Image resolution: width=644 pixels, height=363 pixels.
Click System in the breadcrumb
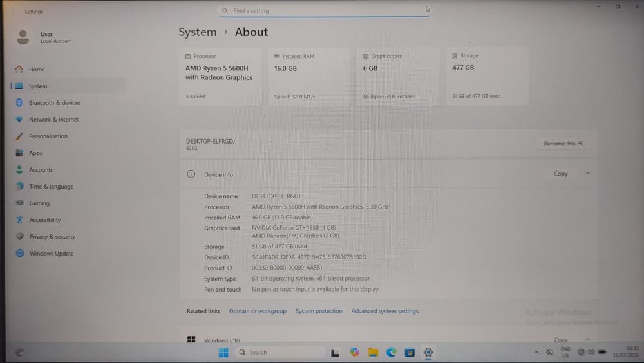(x=198, y=32)
